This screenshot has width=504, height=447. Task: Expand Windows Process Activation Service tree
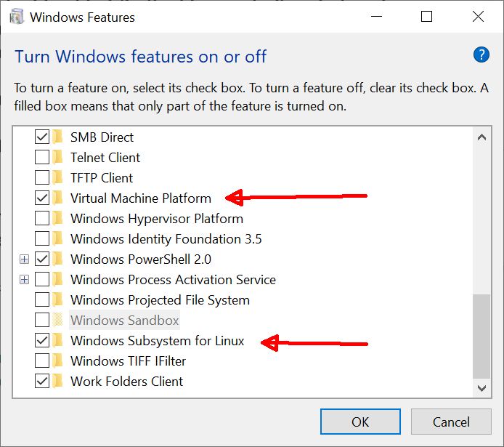click(x=24, y=279)
